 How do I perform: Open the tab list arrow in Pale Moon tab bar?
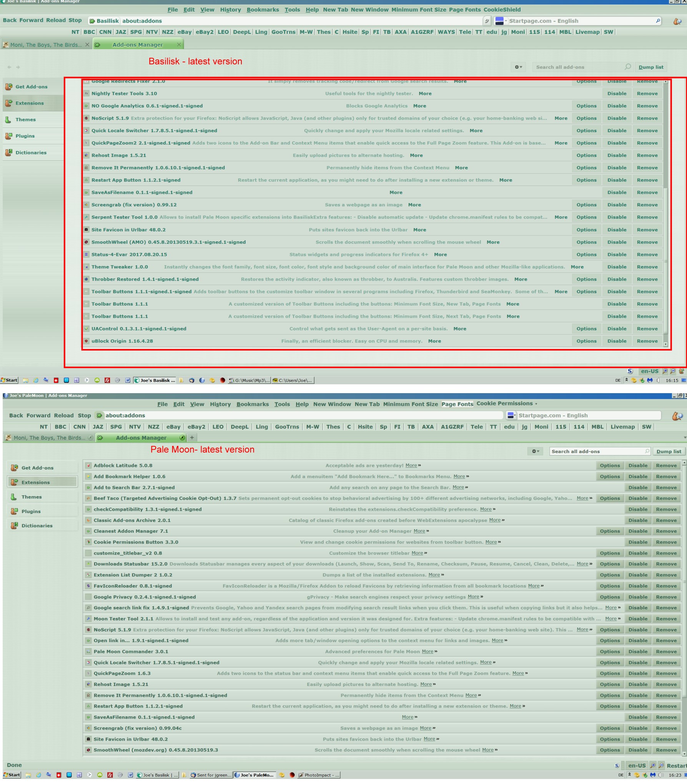[x=685, y=437]
